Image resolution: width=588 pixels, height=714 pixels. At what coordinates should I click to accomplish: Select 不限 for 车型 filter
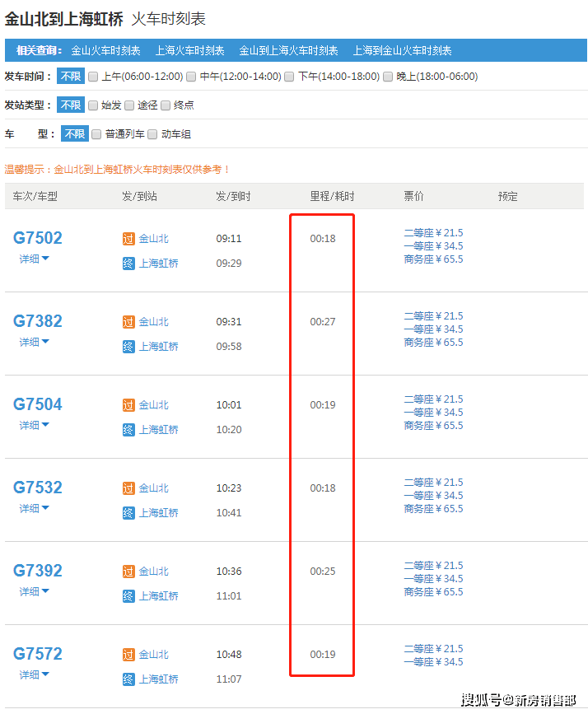point(75,133)
